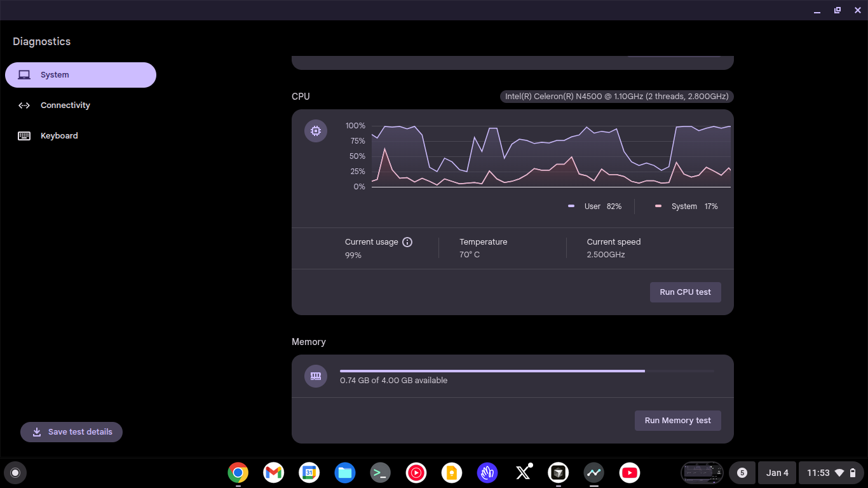This screenshot has width=868, height=488.
Task: Click the Keyboard sidebar icon
Action: coord(24,135)
